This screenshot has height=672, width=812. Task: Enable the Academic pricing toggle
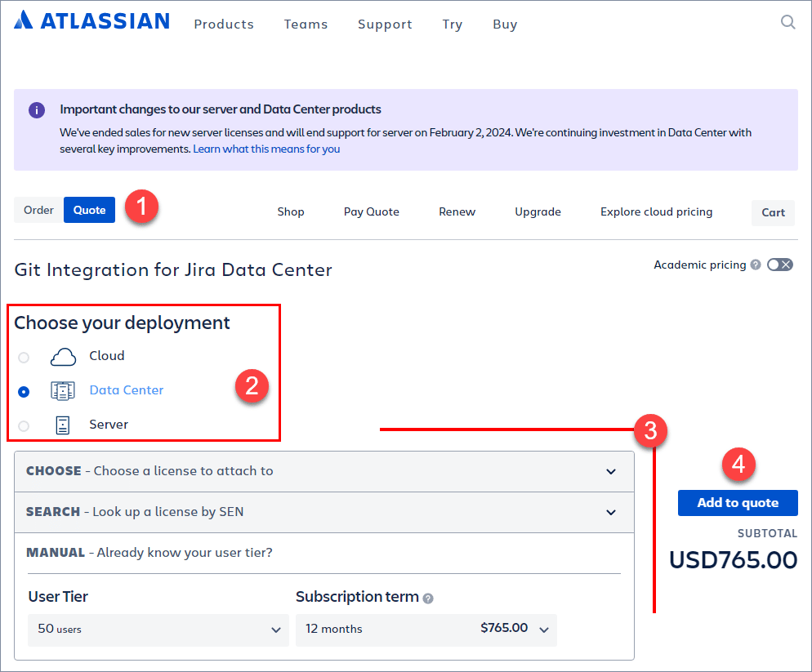(779, 265)
